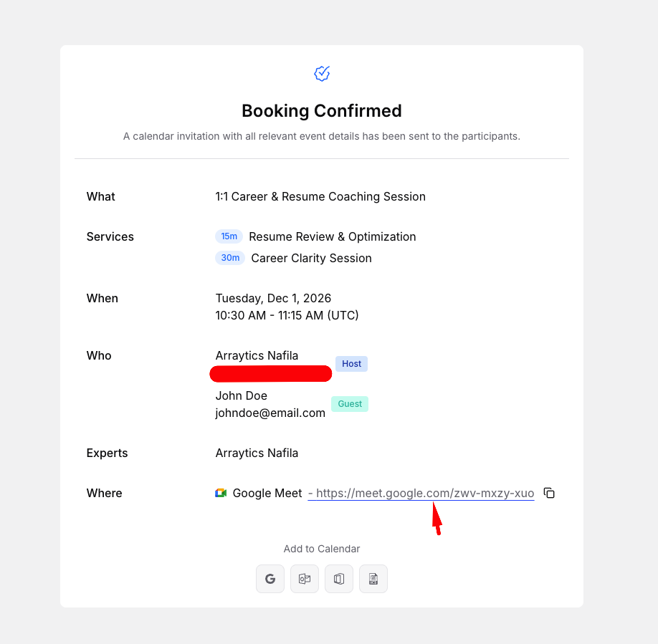658x644 pixels.
Task: Click the Booking Confirmed heading
Action: (322, 111)
